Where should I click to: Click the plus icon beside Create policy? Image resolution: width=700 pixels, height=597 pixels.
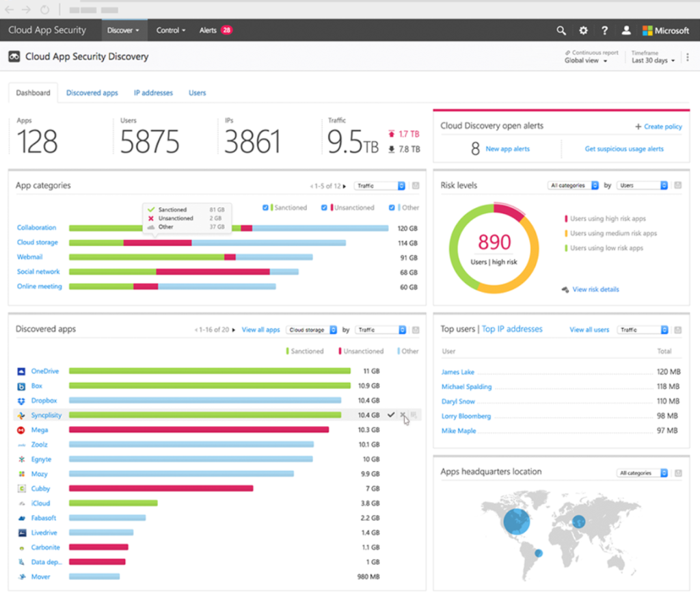pos(638,127)
